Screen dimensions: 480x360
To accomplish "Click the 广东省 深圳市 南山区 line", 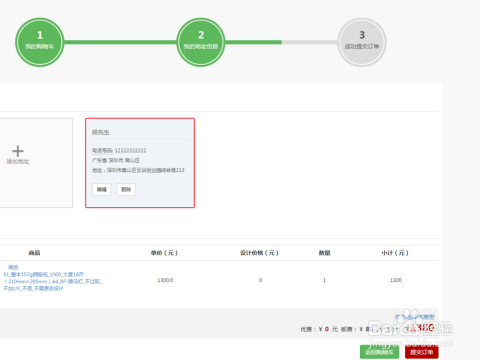I will tap(116, 160).
